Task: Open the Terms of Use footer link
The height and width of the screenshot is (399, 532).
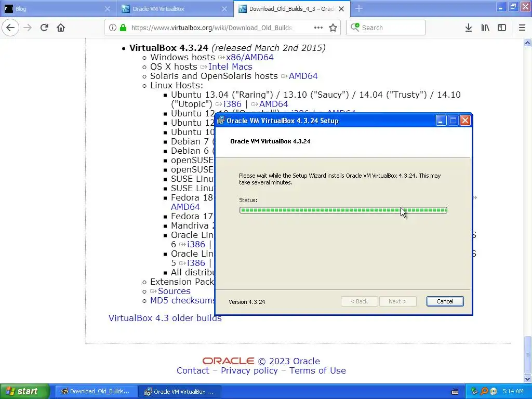Action: click(317, 370)
